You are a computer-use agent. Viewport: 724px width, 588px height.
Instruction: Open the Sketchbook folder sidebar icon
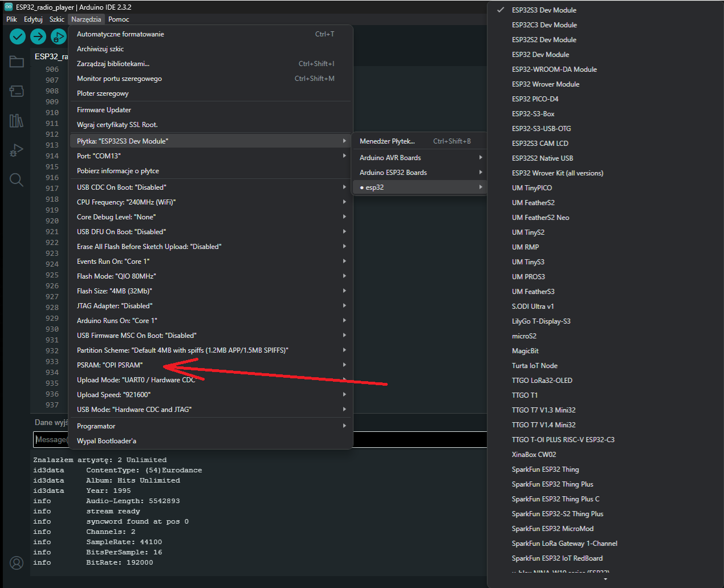[17, 62]
